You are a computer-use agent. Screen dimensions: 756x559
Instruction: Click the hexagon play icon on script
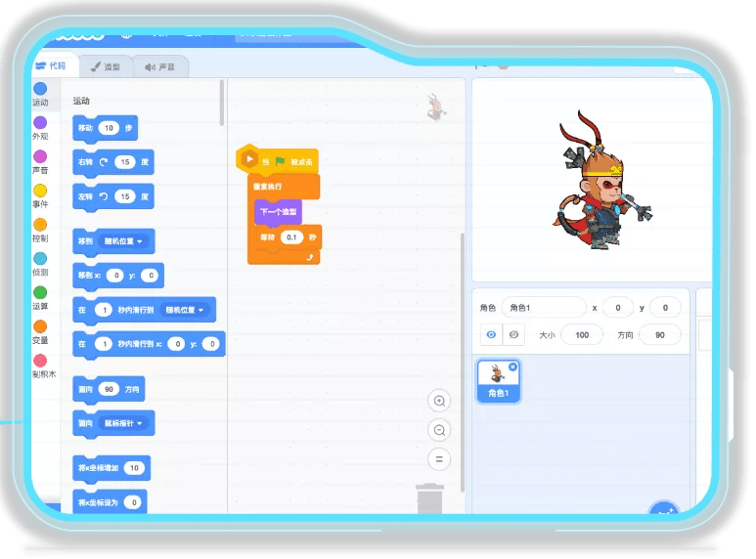(249, 159)
